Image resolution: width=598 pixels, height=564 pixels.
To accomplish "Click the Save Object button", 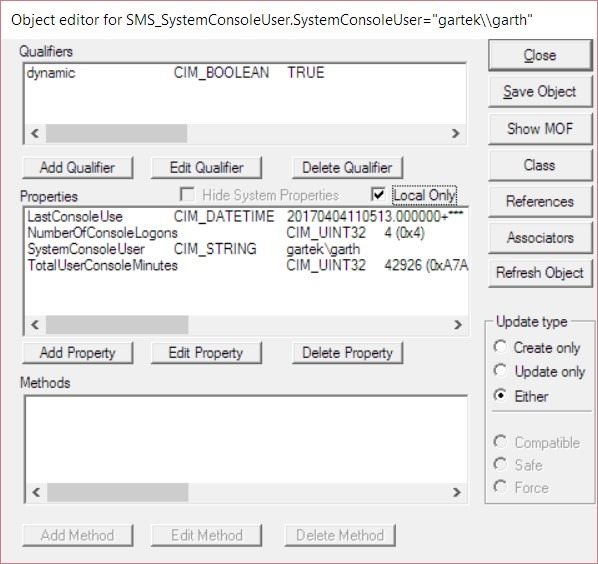I will (540, 92).
